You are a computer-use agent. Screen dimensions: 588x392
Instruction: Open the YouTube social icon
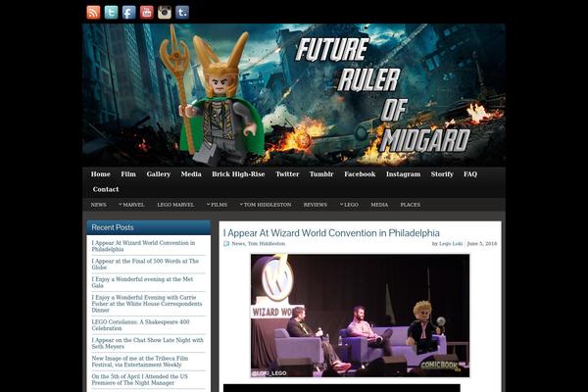pyautogui.click(x=147, y=13)
